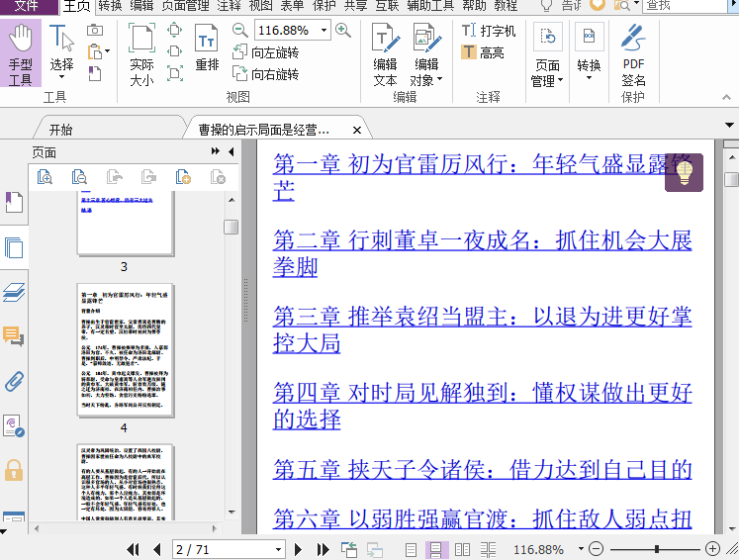Open PDF Sign (PDF签名) tool
This screenshot has width=739, height=560.
pyautogui.click(x=633, y=54)
